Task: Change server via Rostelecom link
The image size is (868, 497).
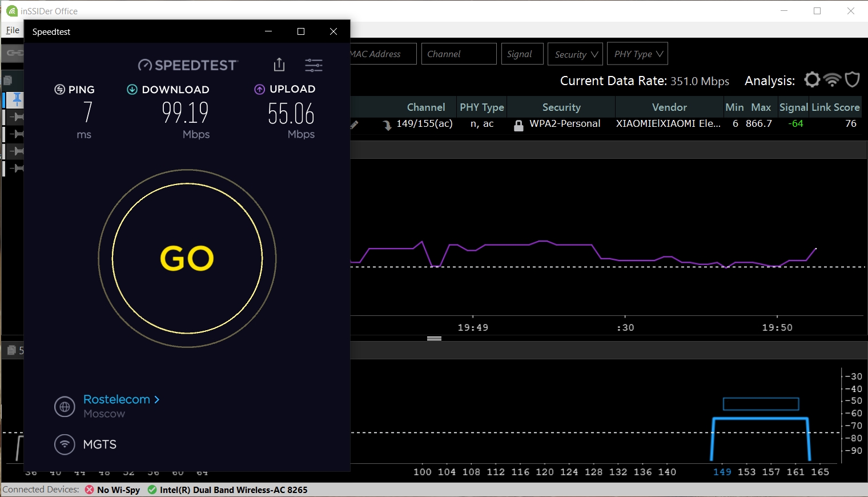Action: (x=121, y=399)
